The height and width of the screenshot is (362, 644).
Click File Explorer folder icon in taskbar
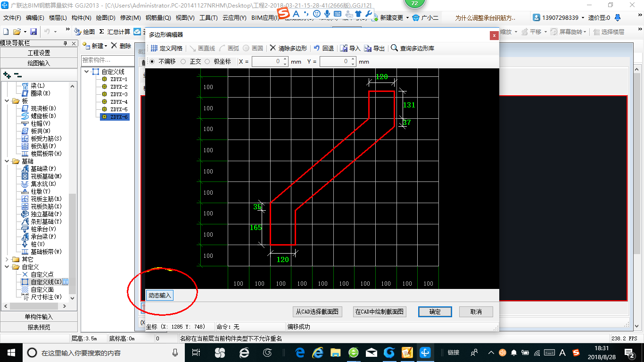point(335,352)
